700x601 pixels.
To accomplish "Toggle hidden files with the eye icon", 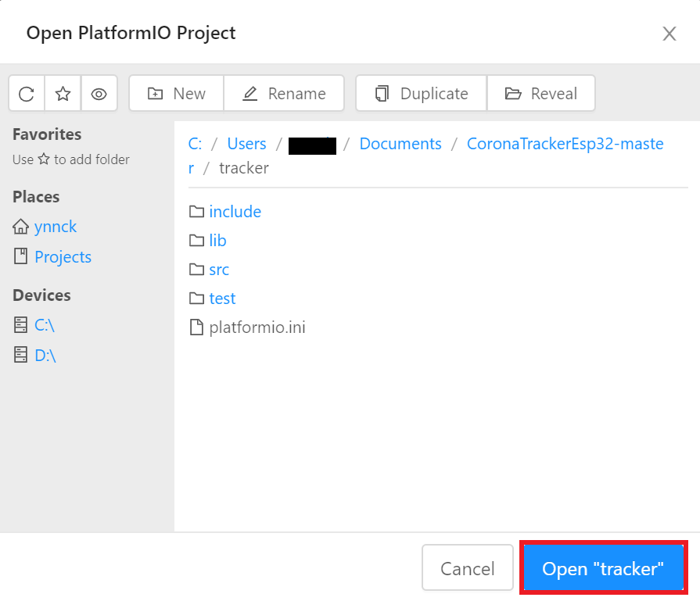I will (99, 94).
